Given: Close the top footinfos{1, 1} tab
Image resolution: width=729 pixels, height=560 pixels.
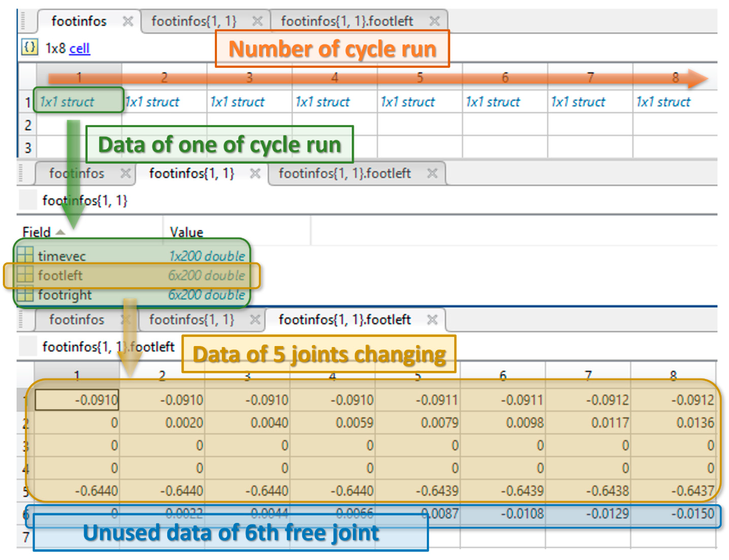Looking at the screenshot, I should pyautogui.click(x=257, y=21).
